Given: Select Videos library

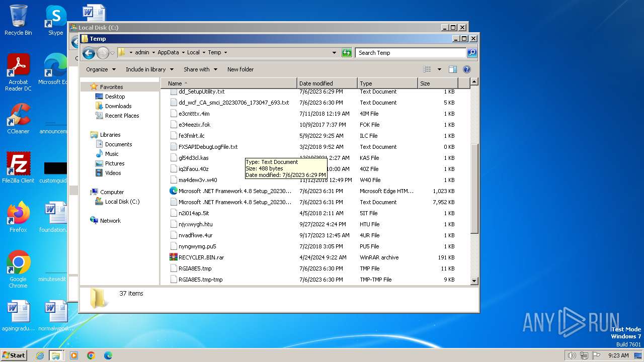Looking at the screenshot, I should coord(113,173).
